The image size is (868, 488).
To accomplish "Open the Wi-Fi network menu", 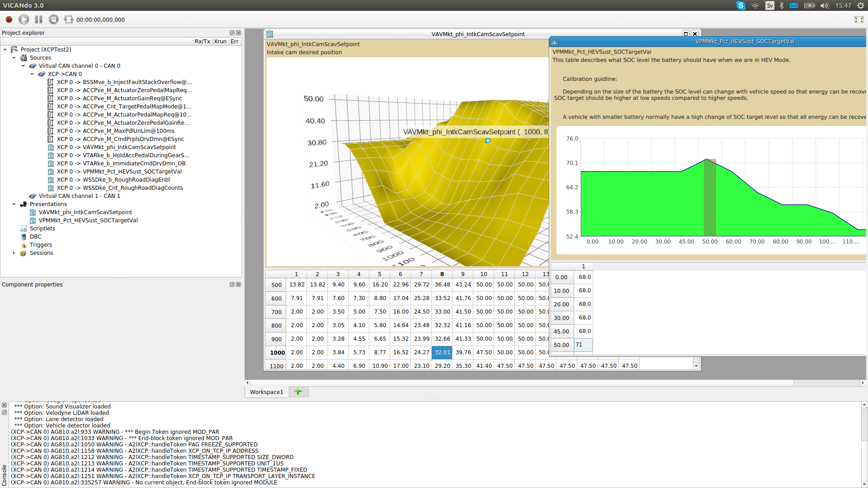I will (755, 5).
